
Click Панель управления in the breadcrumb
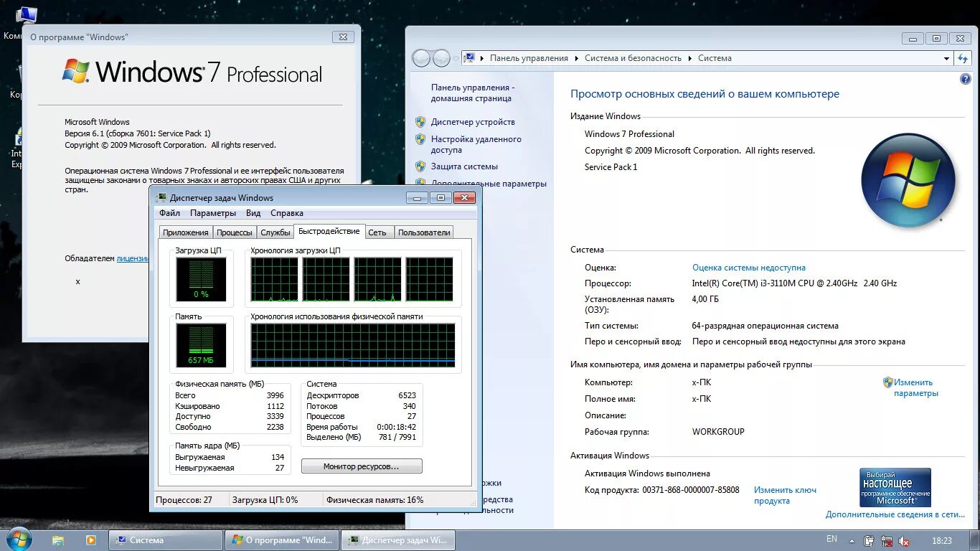click(529, 58)
